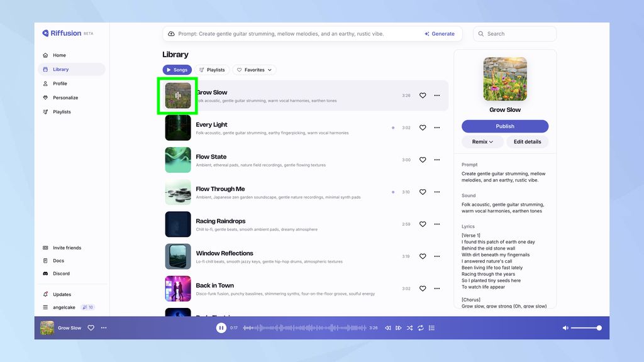Adjust the volume slider
The width and height of the screenshot is (644, 362).
click(586, 327)
